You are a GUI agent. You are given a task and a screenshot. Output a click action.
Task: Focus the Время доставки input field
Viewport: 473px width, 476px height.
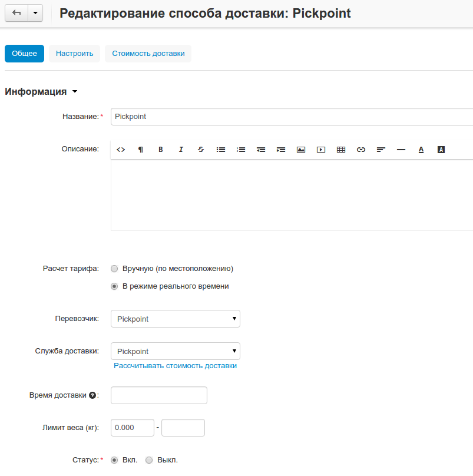[159, 395]
